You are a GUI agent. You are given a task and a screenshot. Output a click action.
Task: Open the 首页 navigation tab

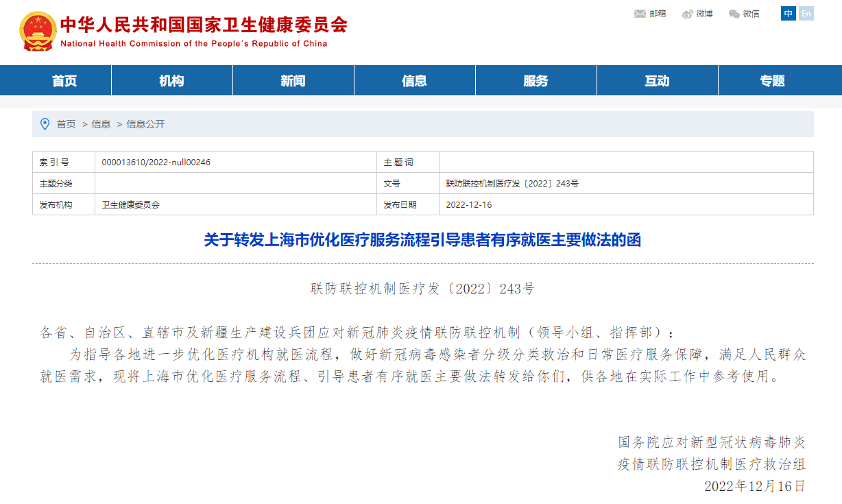point(64,81)
